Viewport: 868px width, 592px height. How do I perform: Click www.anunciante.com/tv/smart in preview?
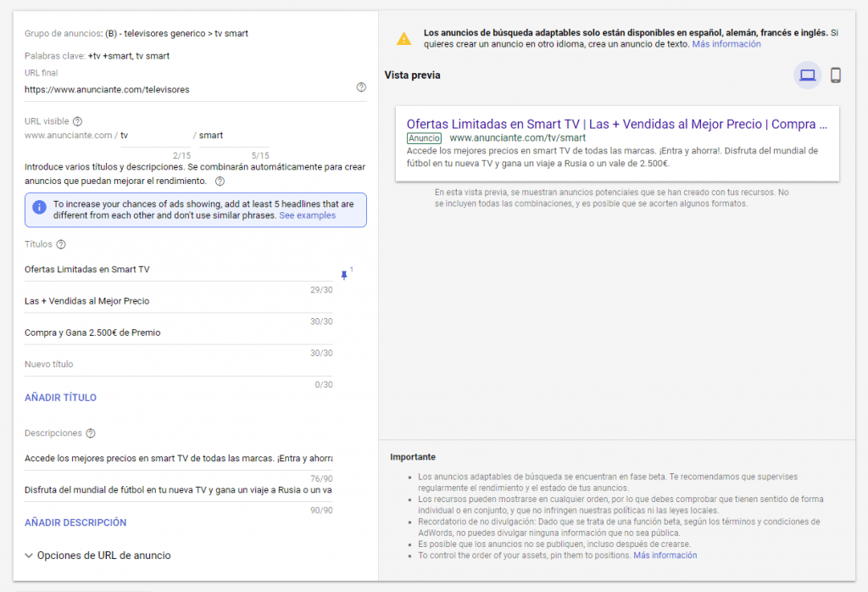tap(518, 138)
